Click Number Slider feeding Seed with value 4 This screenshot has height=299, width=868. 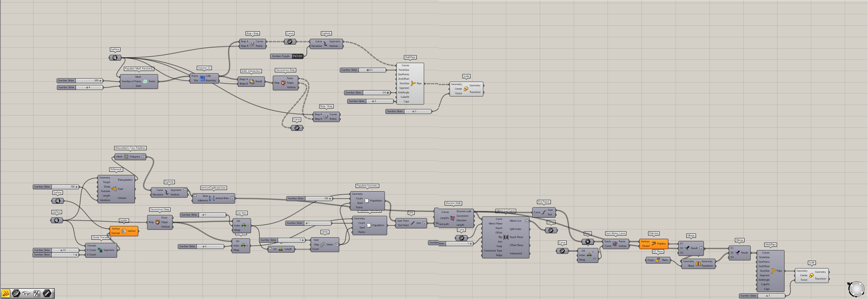click(80, 87)
